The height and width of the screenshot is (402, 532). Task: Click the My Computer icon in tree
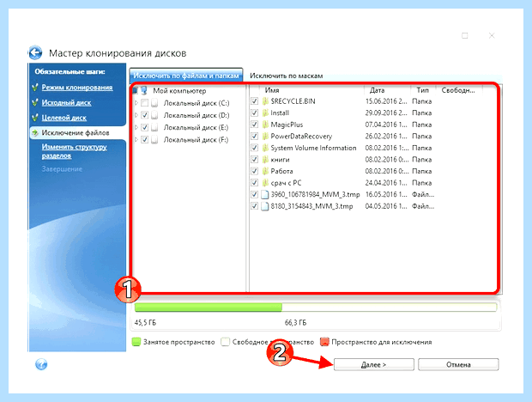pyautogui.click(x=144, y=91)
